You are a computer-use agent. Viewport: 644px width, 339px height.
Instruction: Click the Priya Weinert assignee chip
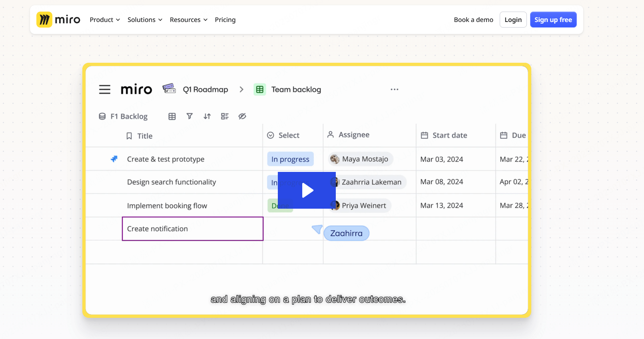click(361, 205)
